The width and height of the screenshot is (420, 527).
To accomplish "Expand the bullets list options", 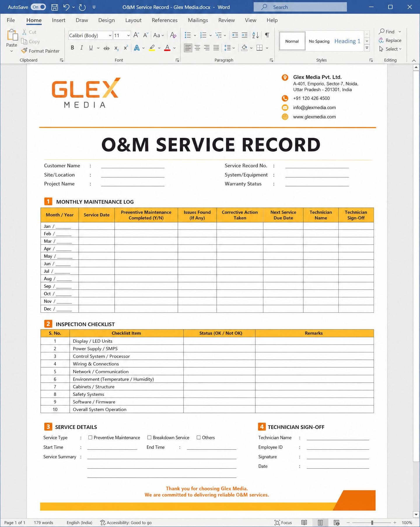I will (195, 36).
